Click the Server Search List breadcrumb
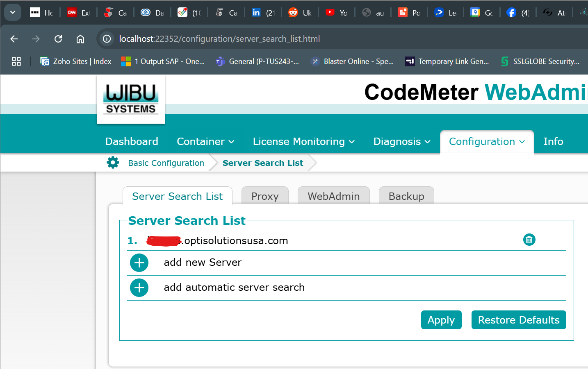 (x=263, y=163)
